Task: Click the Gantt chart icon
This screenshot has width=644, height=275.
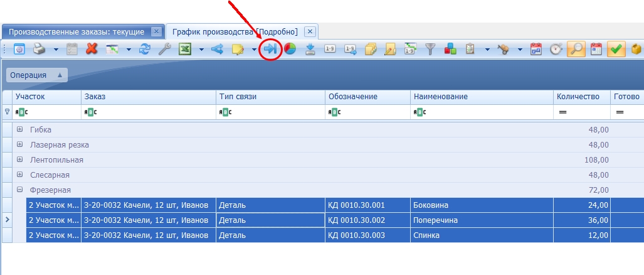Action: [112, 50]
